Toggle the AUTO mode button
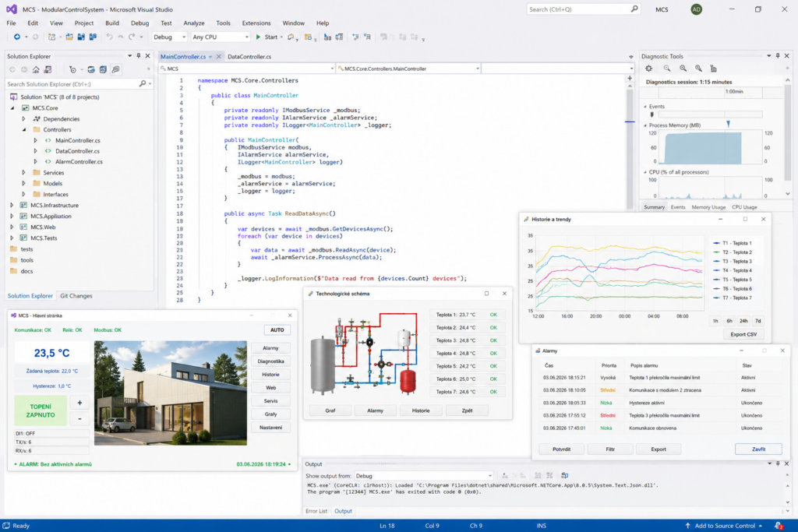Image resolution: width=798 pixels, height=532 pixels. click(x=277, y=330)
